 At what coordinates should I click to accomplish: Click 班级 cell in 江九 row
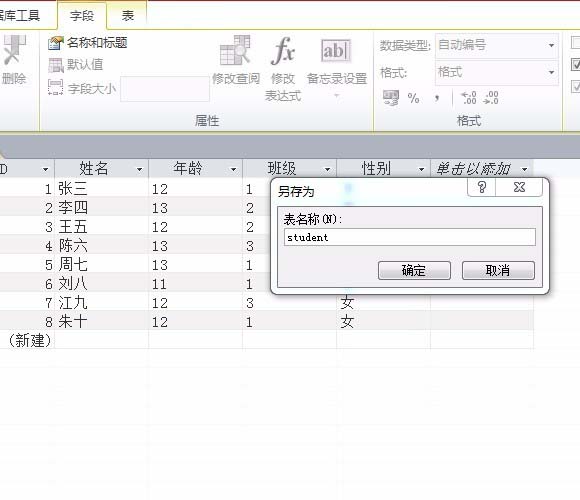click(289, 303)
